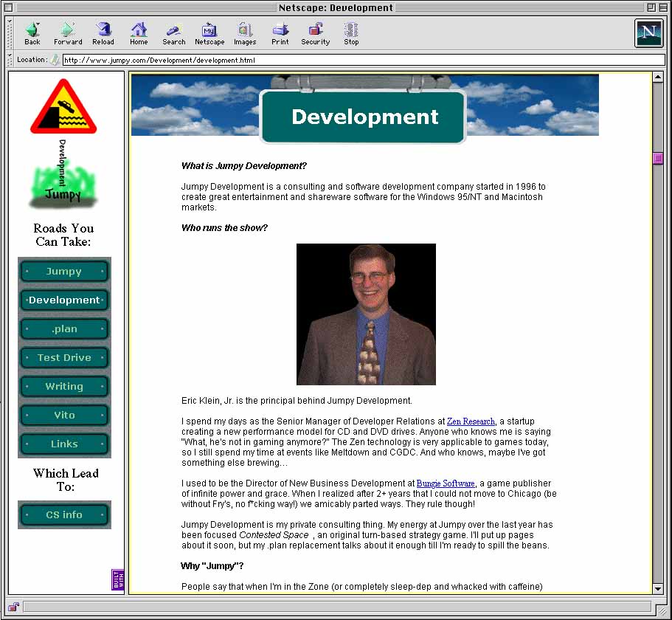672x620 pixels.
Task: Follow the Zen Research hyperlink
Action: tap(471, 421)
